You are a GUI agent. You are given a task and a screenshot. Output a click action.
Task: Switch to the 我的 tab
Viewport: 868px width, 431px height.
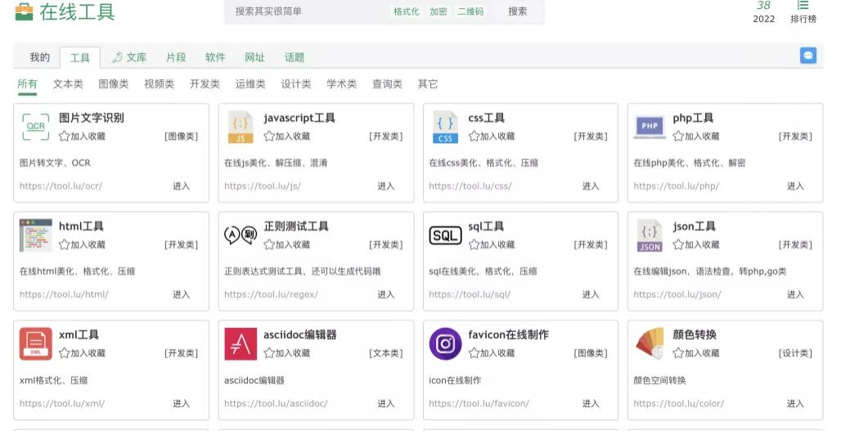40,57
